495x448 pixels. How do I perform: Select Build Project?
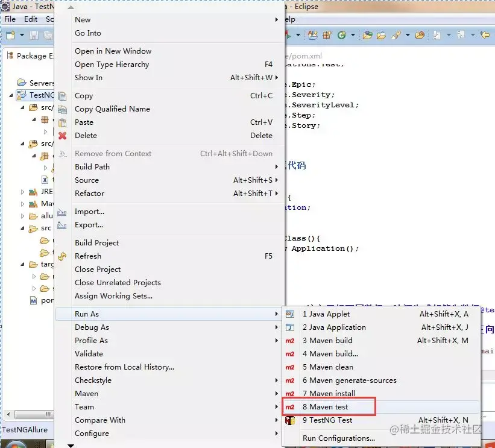pyautogui.click(x=170, y=243)
